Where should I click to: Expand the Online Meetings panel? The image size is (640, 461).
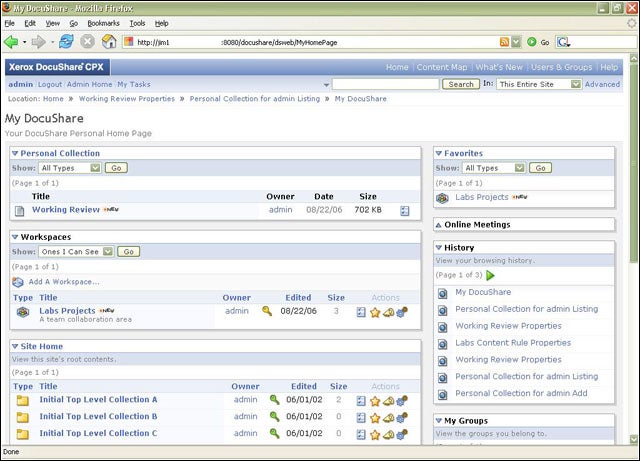point(439,225)
